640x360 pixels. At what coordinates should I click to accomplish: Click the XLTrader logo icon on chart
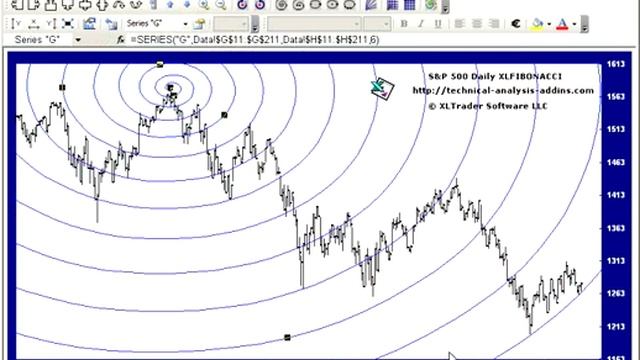[382, 88]
